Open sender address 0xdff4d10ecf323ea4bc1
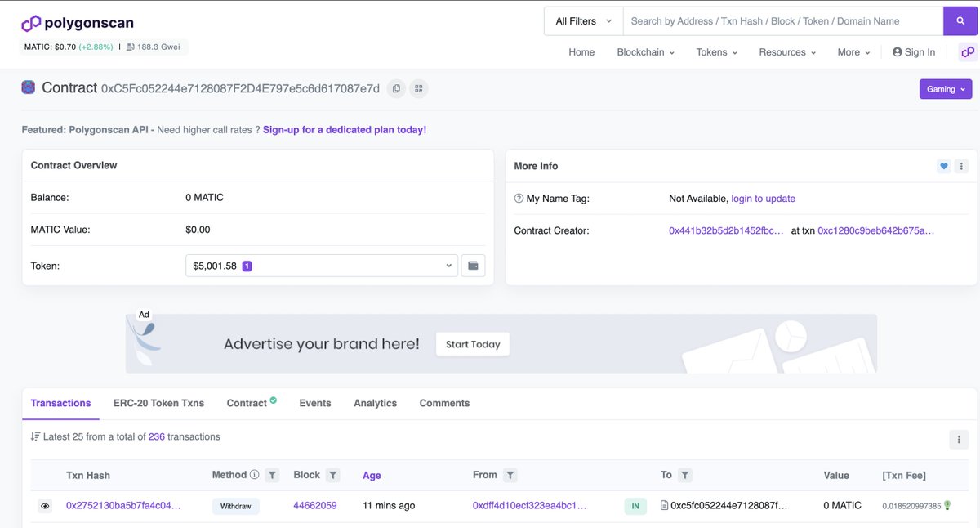Image resolution: width=980 pixels, height=528 pixels. (529, 506)
